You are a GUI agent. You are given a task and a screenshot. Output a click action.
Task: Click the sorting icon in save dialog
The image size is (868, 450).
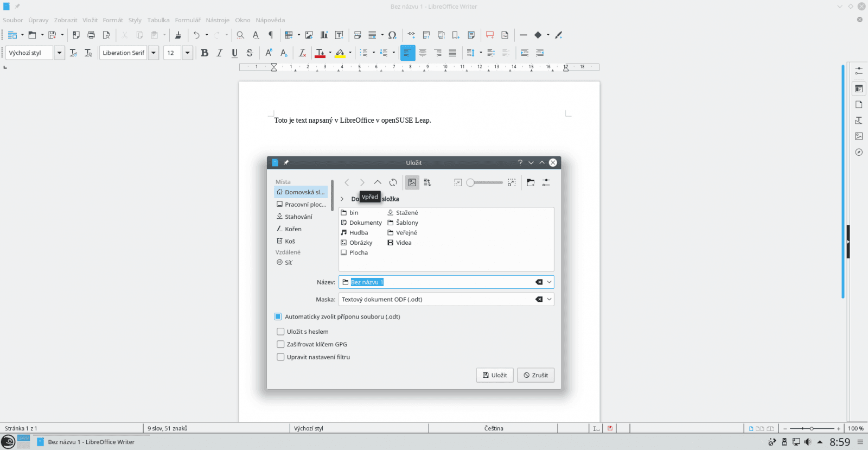point(427,182)
